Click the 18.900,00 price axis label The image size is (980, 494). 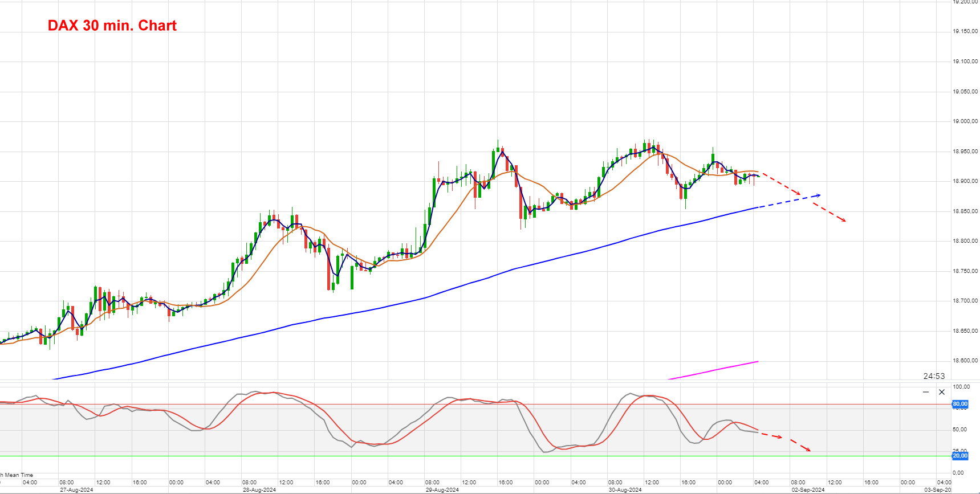965,181
